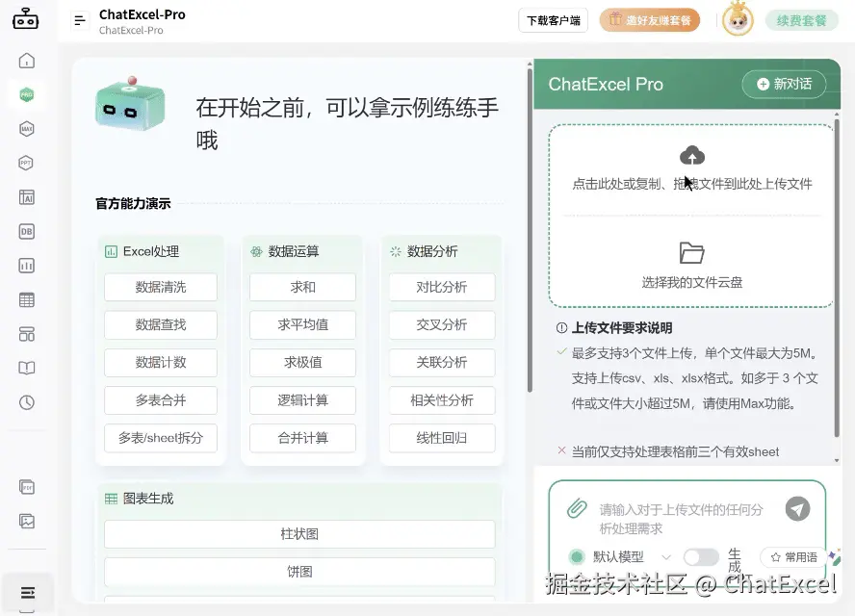Select the 相关性分析 example
This screenshot has width=855, height=616.
pyautogui.click(x=442, y=400)
